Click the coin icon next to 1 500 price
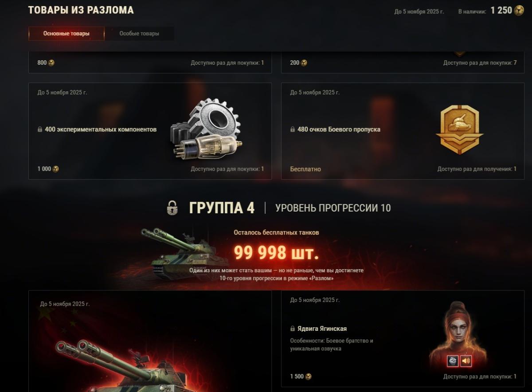 point(308,376)
